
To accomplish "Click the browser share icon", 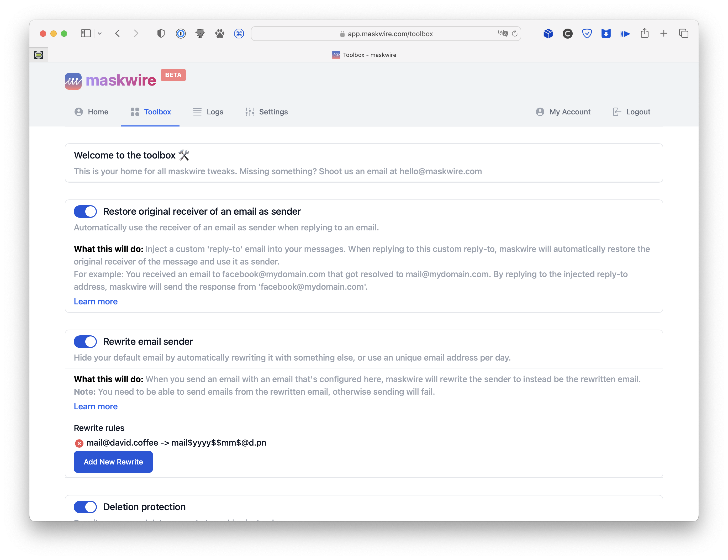I will click(x=644, y=33).
